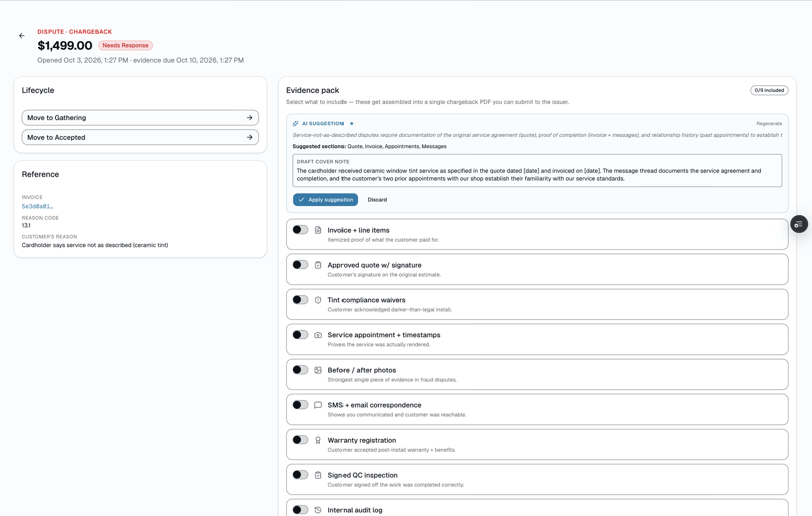
Task: Enable SMS + email correspondence toggle
Action: [x=300, y=405]
